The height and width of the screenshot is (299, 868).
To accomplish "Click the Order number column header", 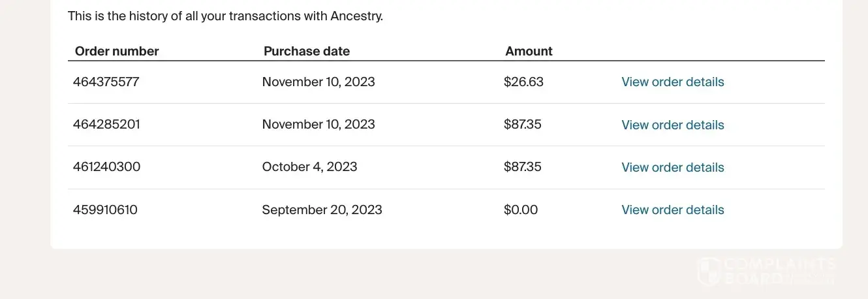I will (117, 51).
